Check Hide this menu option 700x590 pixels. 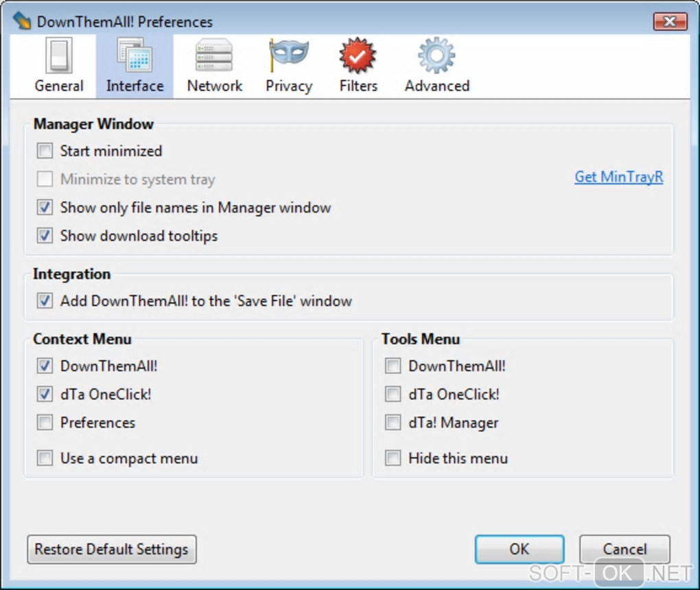393,458
